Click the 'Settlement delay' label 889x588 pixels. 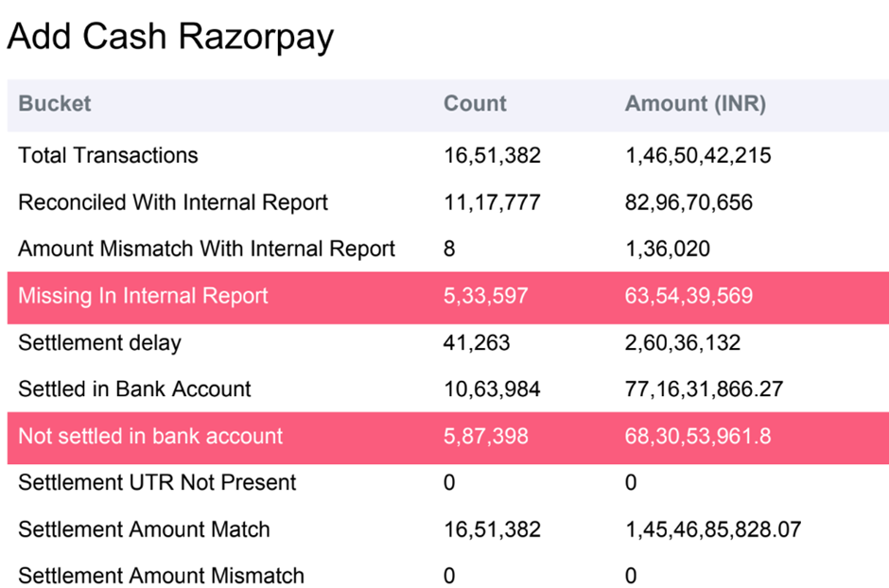100,343
